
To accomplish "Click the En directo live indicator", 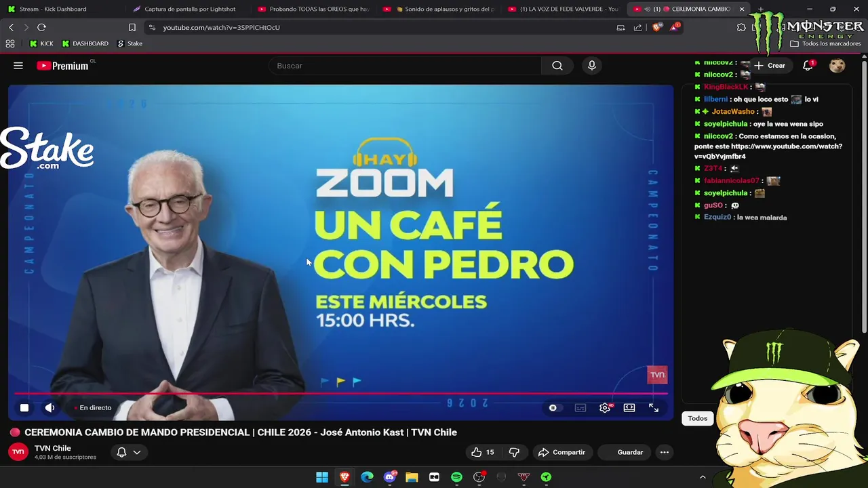I will point(92,407).
